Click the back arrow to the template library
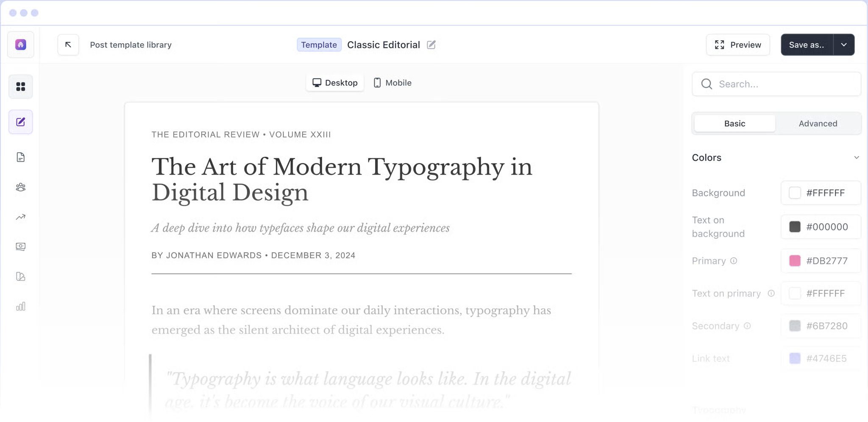The width and height of the screenshot is (868, 422). click(x=68, y=45)
